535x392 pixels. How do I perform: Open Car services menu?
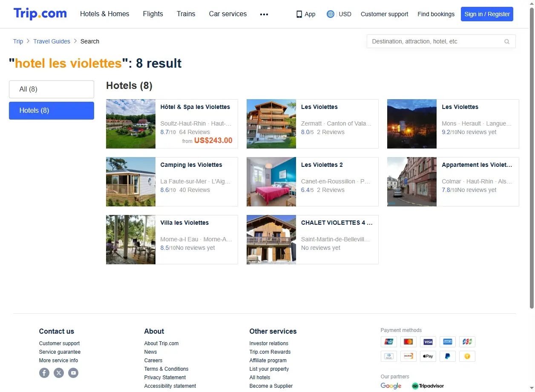pyautogui.click(x=228, y=14)
